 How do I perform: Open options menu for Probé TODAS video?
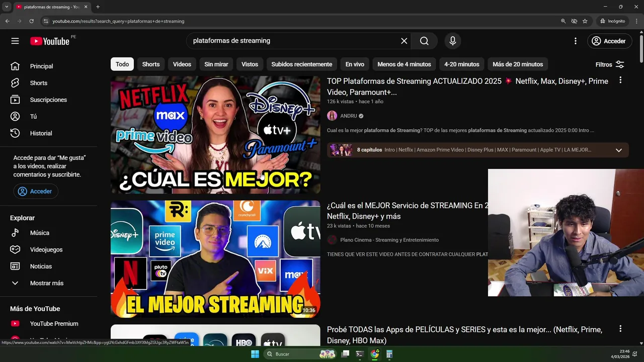[x=620, y=329]
